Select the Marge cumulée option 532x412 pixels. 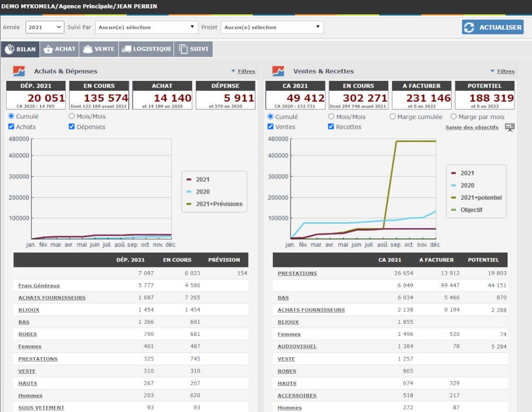click(393, 116)
